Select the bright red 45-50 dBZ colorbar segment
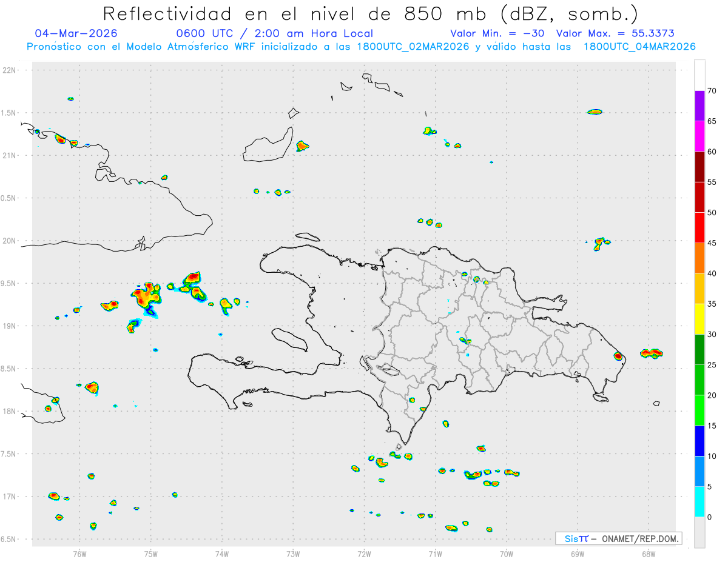728x562 pixels. [x=699, y=228]
